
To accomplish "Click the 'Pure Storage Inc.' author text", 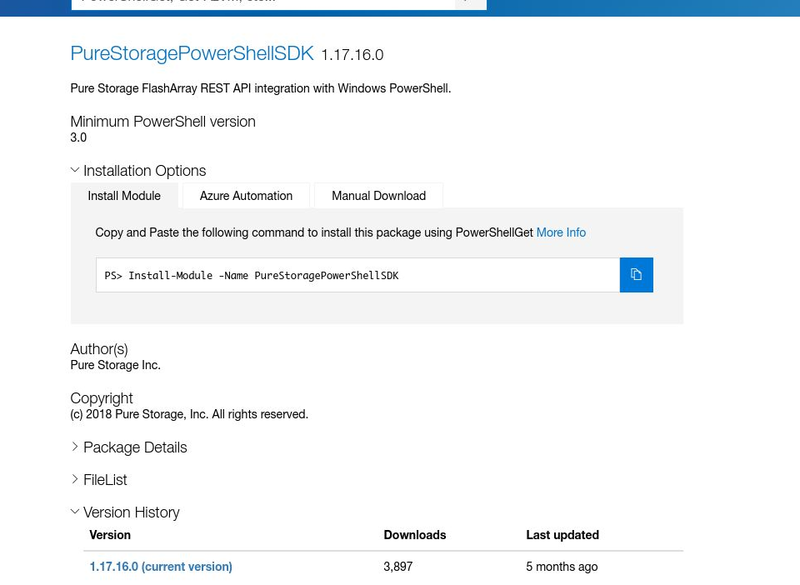I will click(115, 365).
